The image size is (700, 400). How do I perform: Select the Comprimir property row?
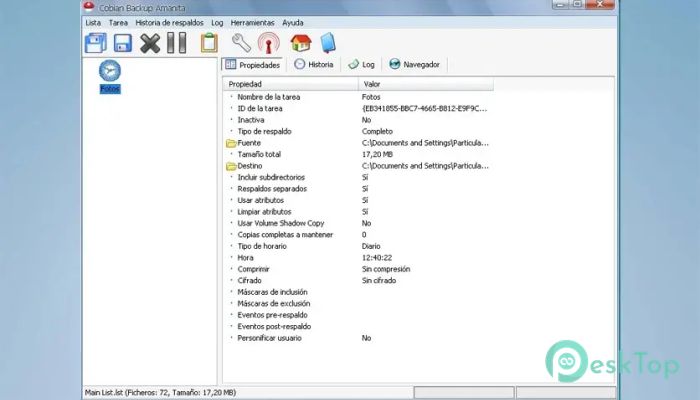click(x=358, y=269)
